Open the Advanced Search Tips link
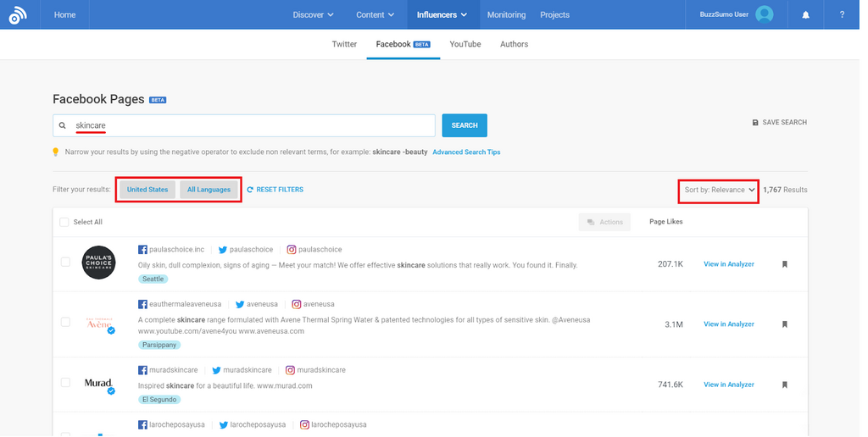The width and height of the screenshot is (868, 437). pyautogui.click(x=466, y=152)
